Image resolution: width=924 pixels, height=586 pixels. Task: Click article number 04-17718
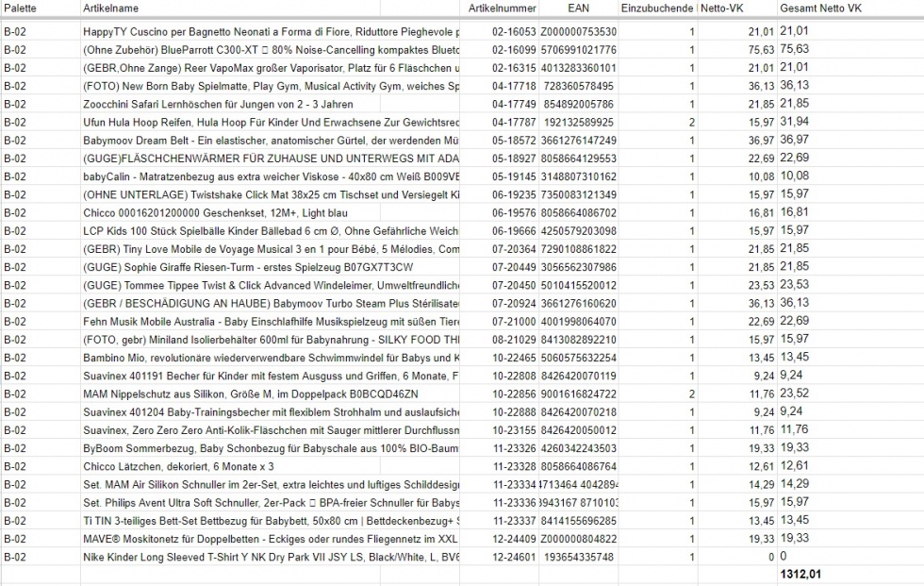coord(514,87)
